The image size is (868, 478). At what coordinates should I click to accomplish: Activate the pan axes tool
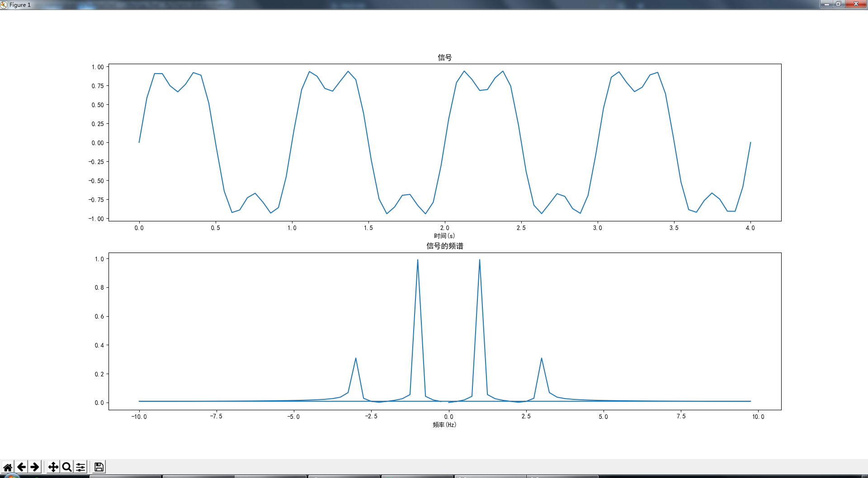(53, 467)
